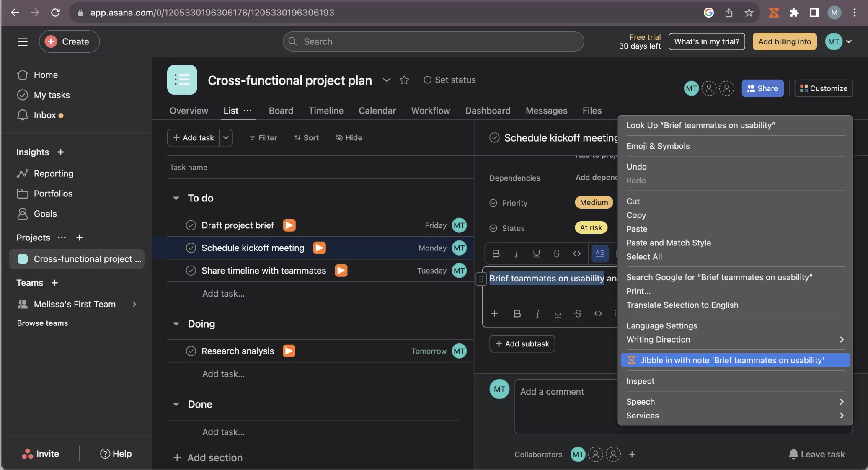Open Priority Medium dropdown
The height and width of the screenshot is (470, 868).
click(x=594, y=203)
